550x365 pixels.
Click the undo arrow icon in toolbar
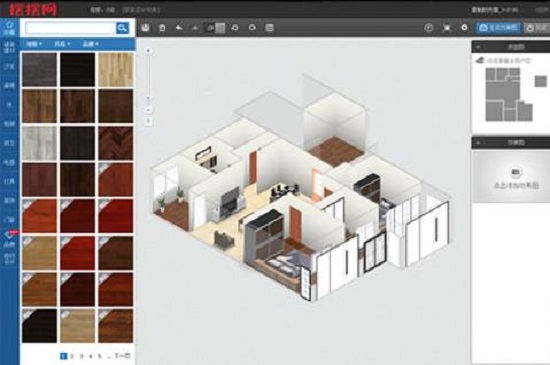pyautogui.click(x=179, y=28)
